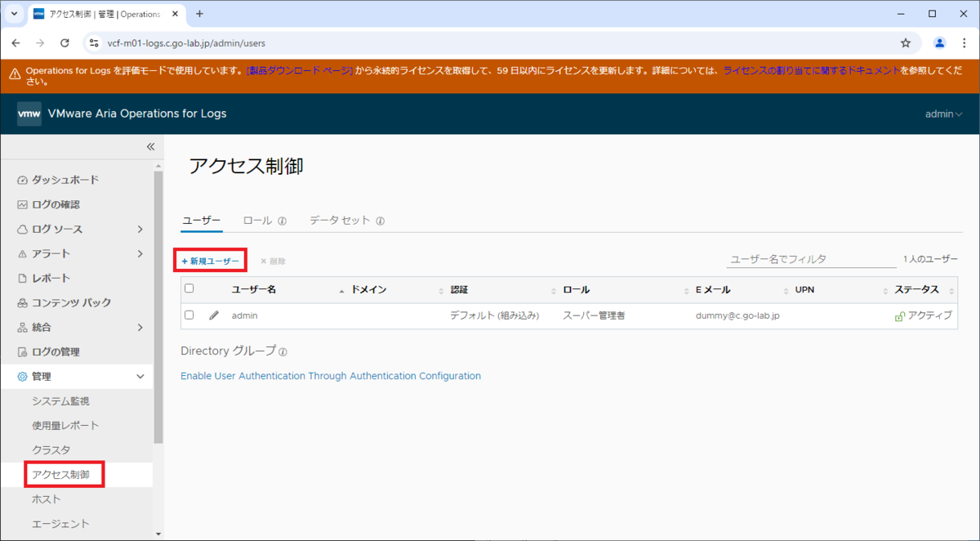This screenshot has height=541, width=980.
Task: Click the info icon beside Directory グループ
Action: [283, 351]
